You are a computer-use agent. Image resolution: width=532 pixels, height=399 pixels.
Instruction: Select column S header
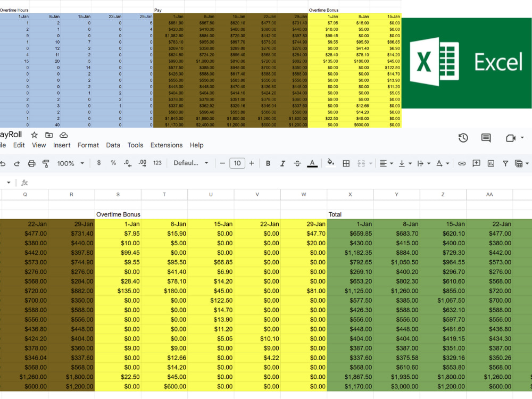click(118, 194)
